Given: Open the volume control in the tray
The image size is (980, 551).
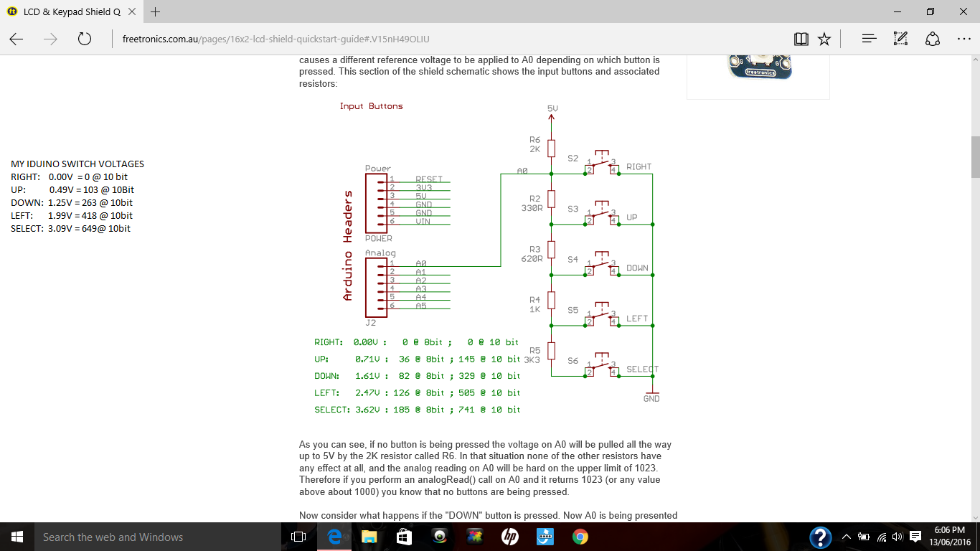Looking at the screenshot, I should coord(897,537).
